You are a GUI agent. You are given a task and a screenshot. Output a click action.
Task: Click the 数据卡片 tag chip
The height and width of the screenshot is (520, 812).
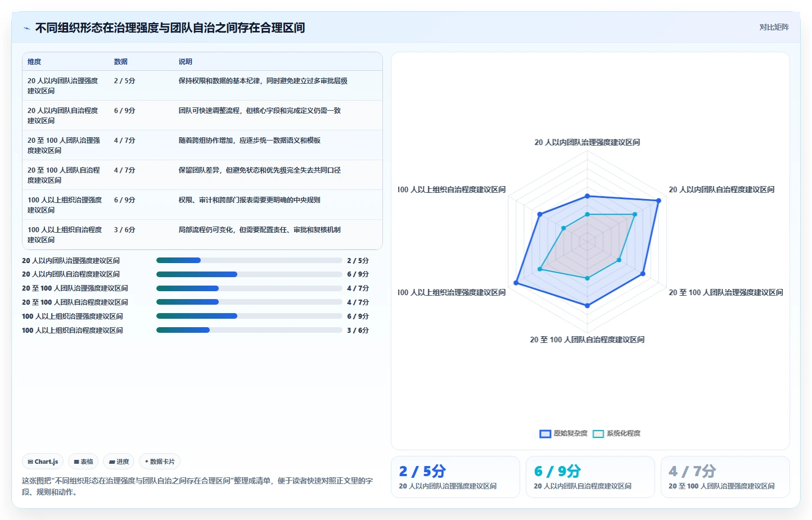[x=160, y=462]
